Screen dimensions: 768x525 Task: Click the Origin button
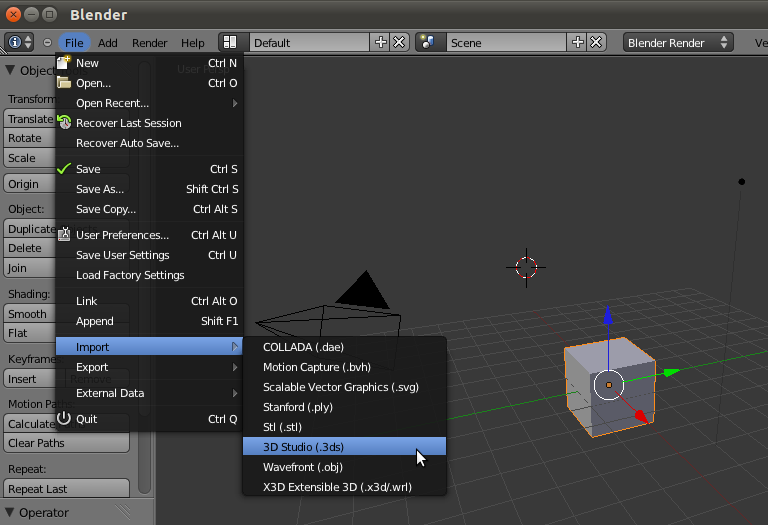pyautogui.click(x=29, y=184)
